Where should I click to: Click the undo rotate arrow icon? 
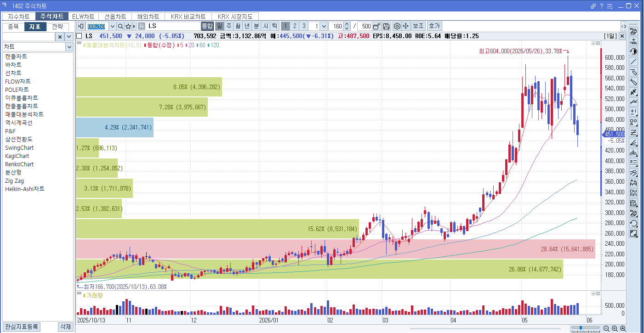633,223
